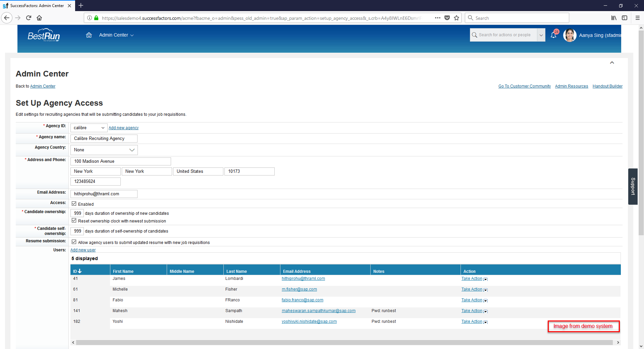The height and width of the screenshot is (349, 644).
Task: Open Take Action menu for Yoshi Nishidate
Action: pyautogui.click(x=474, y=321)
